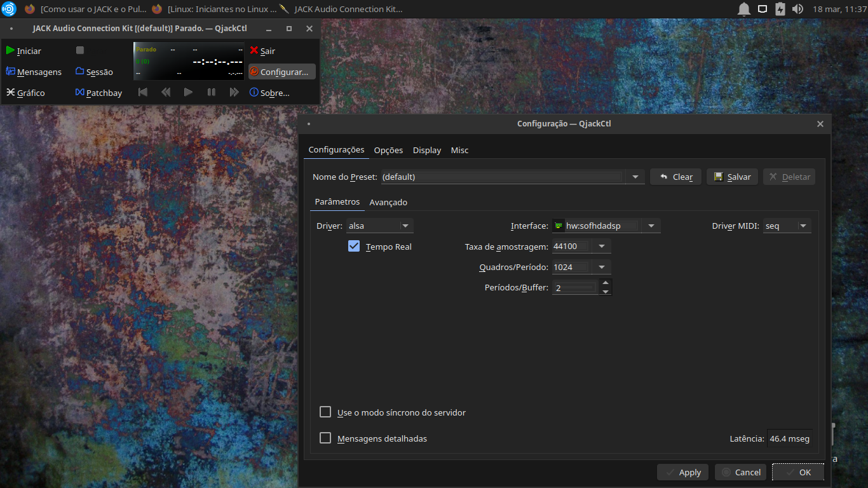Switch to Como usar o JACK Firefox window
The image size is (868, 488).
pyautogui.click(x=85, y=9)
